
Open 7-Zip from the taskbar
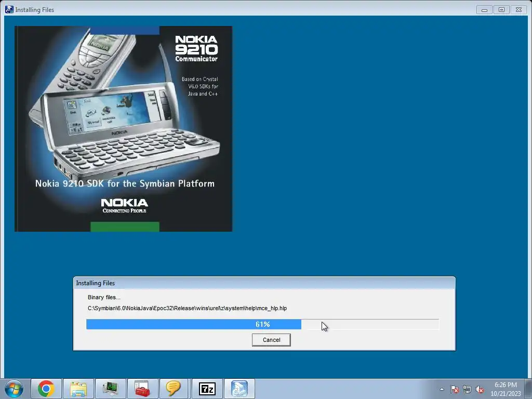[x=207, y=389]
